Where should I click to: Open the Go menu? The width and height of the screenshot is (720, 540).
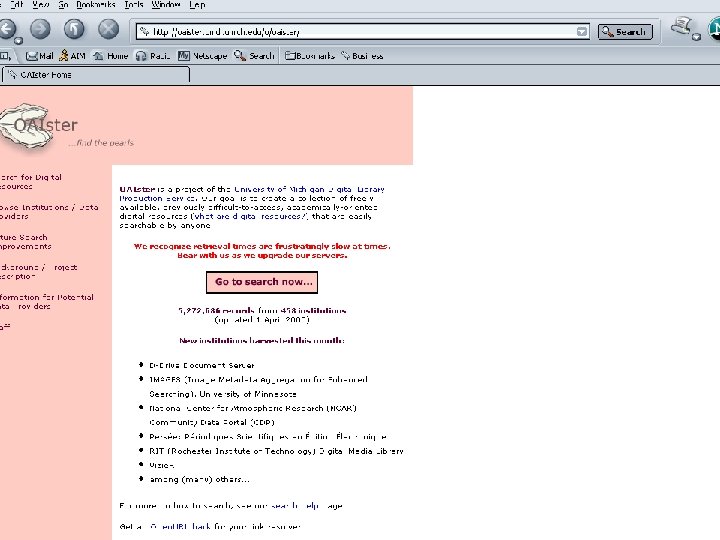(63, 5)
